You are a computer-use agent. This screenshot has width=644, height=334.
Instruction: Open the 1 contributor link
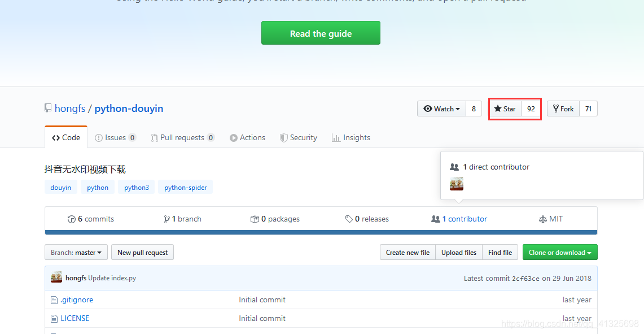[x=459, y=219]
